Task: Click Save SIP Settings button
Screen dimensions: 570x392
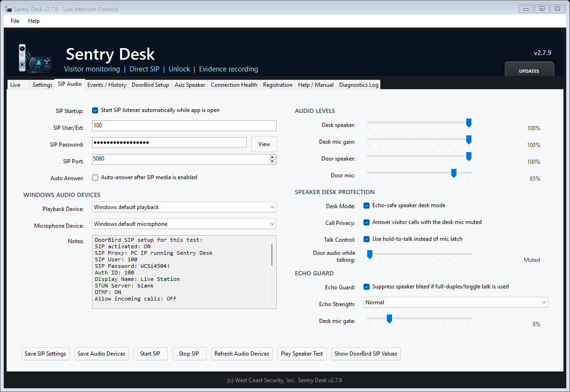Action: point(45,354)
